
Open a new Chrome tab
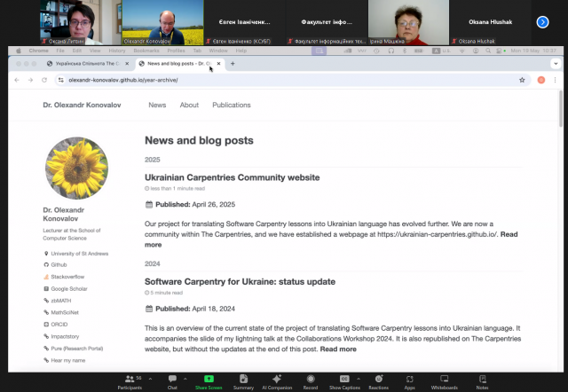click(233, 64)
